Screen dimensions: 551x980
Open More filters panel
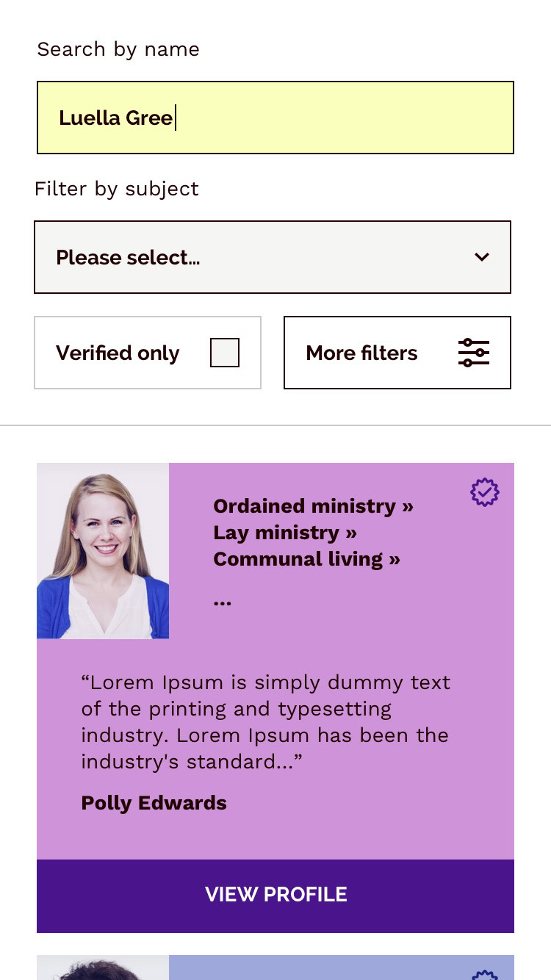pos(397,353)
